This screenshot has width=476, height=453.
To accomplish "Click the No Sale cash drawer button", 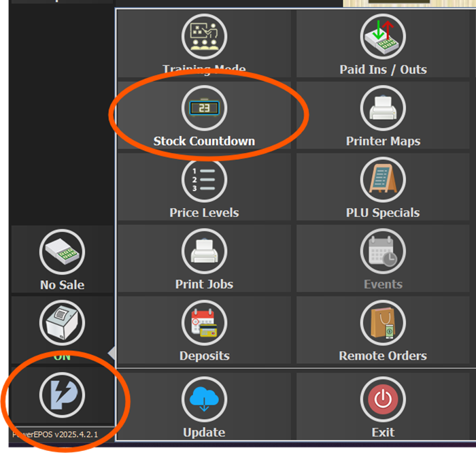I will pos(63,259).
